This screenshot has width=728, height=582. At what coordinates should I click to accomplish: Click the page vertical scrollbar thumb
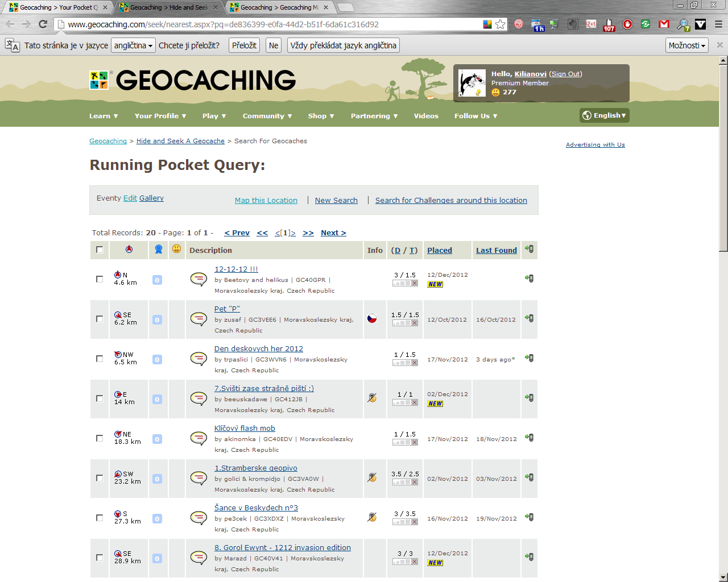point(723,157)
